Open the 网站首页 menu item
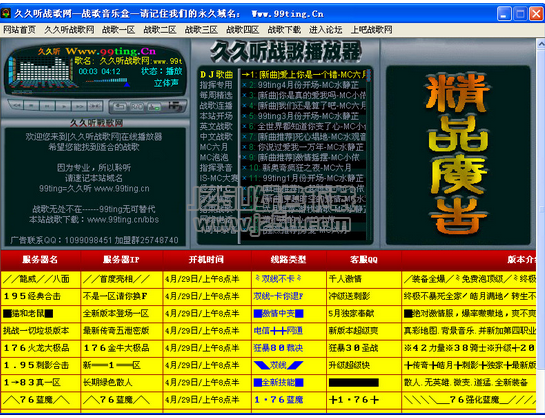 point(19,30)
